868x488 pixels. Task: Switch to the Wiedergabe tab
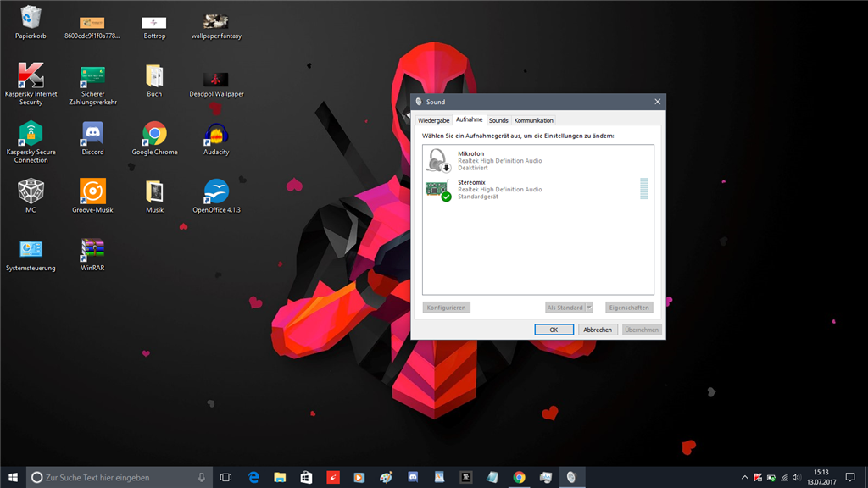433,120
